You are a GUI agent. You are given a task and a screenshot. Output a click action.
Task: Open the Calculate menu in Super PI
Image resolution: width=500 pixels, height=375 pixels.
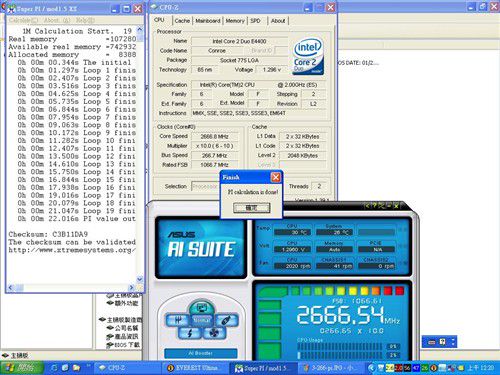[x=23, y=20]
